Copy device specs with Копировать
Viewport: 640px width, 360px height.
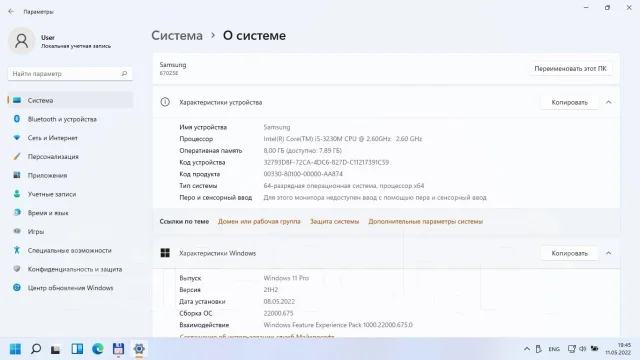(569, 102)
